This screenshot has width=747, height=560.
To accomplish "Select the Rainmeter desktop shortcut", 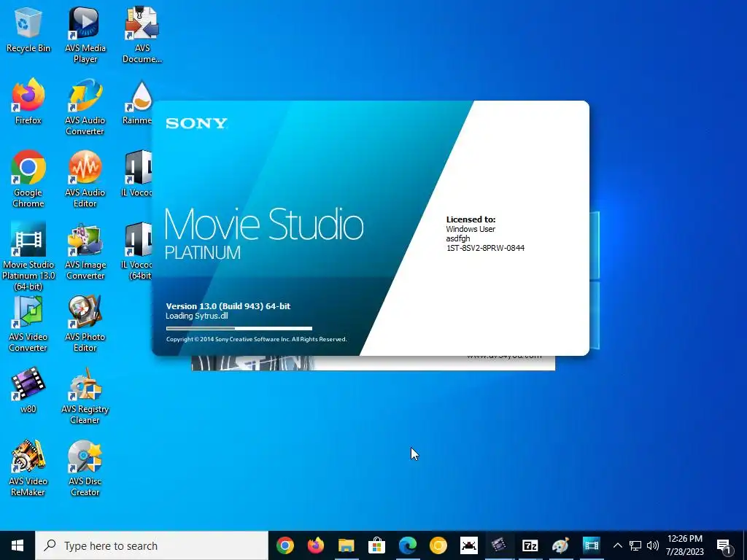I will pyautogui.click(x=137, y=102).
